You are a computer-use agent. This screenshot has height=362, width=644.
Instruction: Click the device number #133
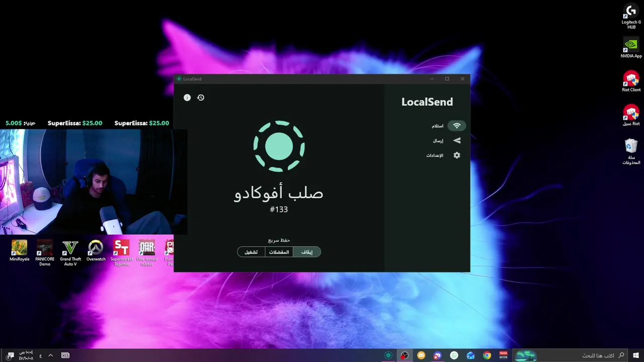click(x=279, y=209)
